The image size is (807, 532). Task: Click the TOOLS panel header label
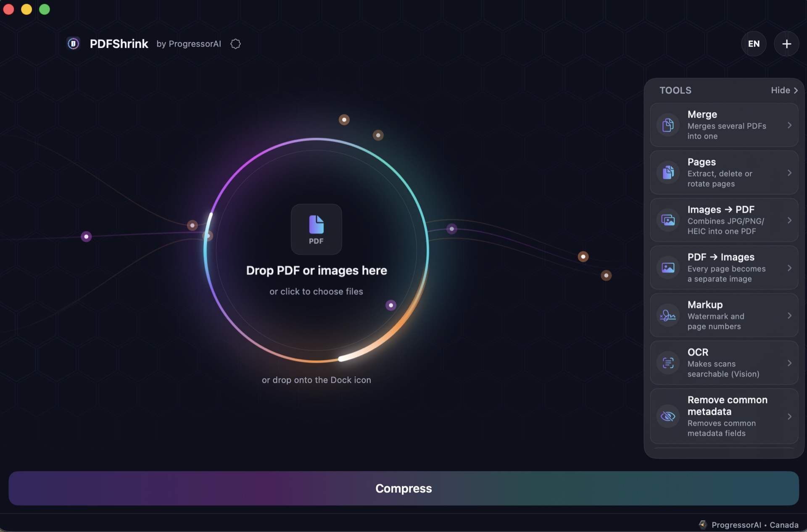[x=675, y=90]
